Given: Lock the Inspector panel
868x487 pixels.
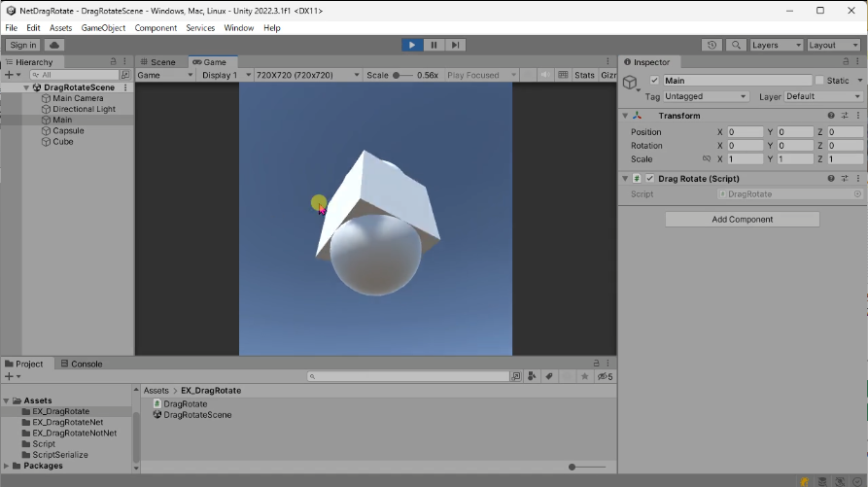Looking at the screenshot, I should pos(846,62).
